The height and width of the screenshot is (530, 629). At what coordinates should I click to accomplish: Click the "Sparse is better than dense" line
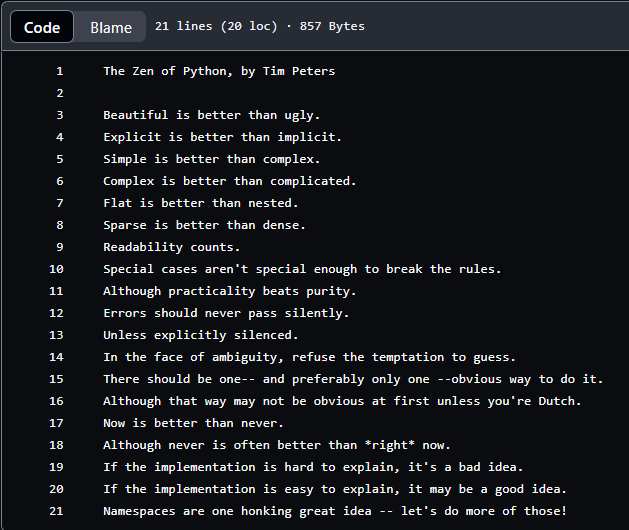click(x=204, y=225)
